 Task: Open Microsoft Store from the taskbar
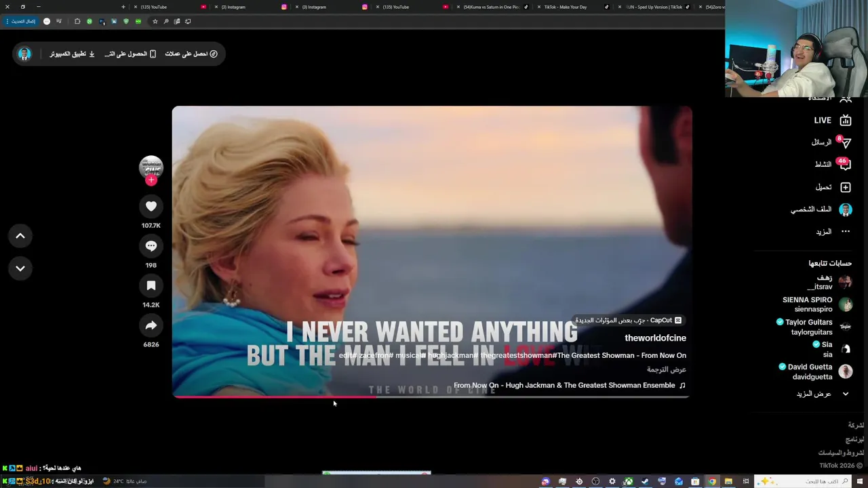click(x=695, y=481)
